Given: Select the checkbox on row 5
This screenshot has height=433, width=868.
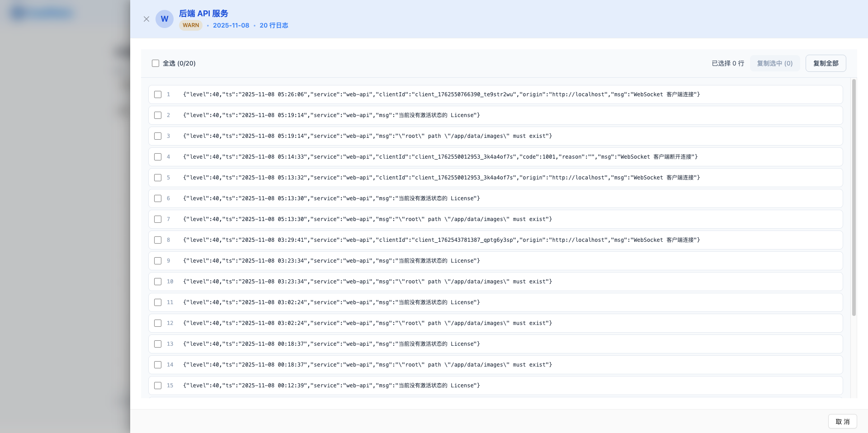Looking at the screenshot, I should (x=158, y=178).
